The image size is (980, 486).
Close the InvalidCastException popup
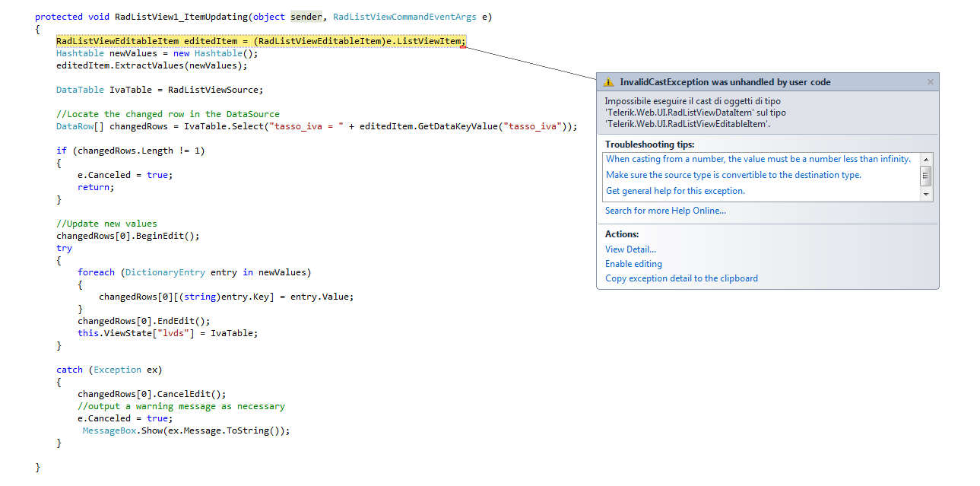[x=931, y=82]
